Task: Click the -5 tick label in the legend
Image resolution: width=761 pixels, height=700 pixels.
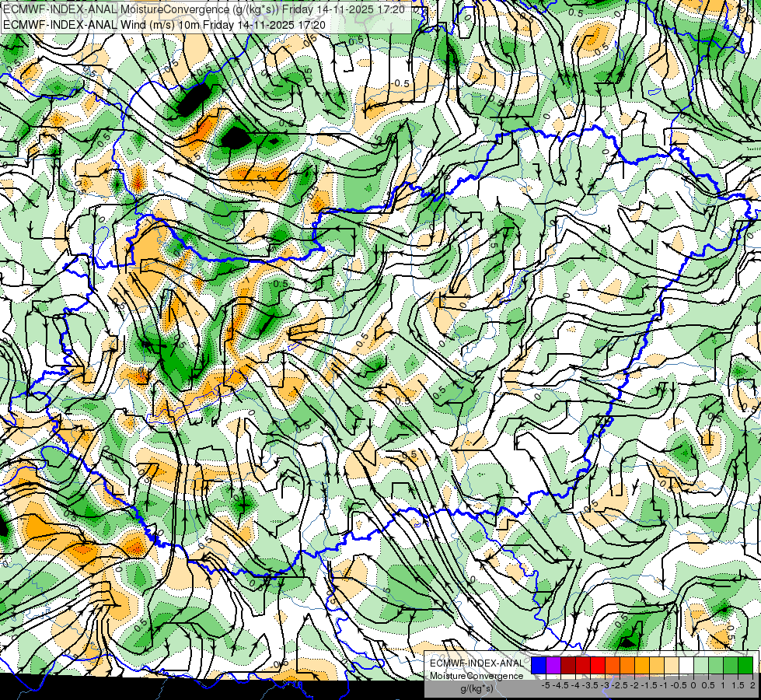Action: coord(546,685)
